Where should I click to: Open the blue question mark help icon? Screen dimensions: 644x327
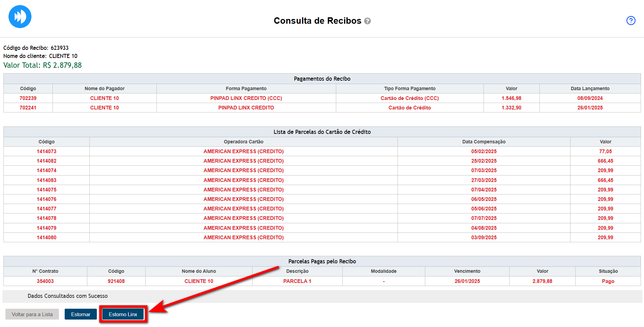pos(630,21)
